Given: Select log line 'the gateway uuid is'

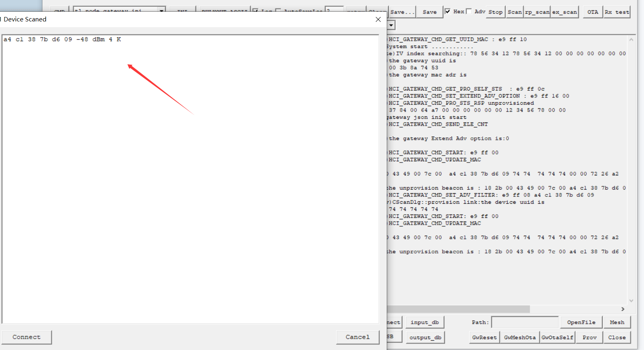Looking at the screenshot, I should coord(422,61).
